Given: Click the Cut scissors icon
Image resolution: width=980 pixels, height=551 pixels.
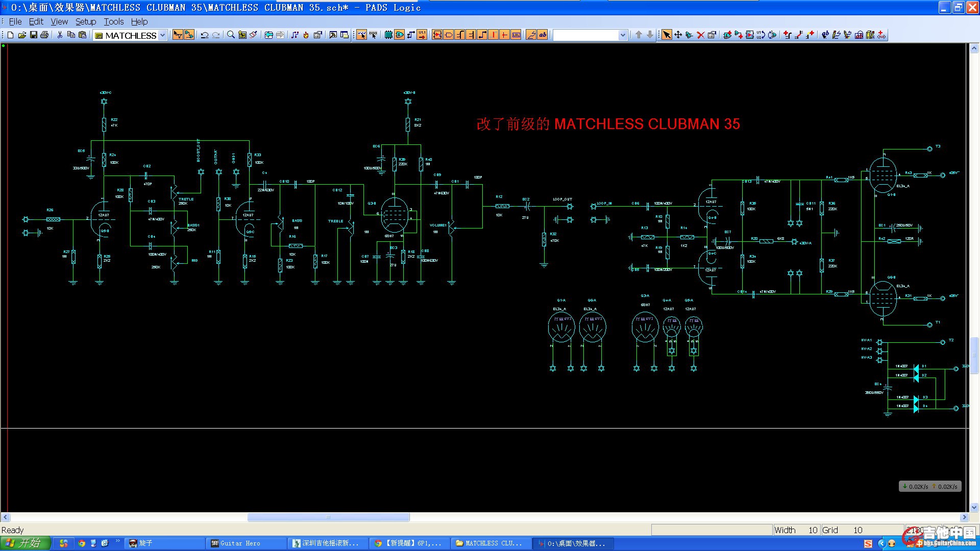Looking at the screenshot, I should coord(60,35).
